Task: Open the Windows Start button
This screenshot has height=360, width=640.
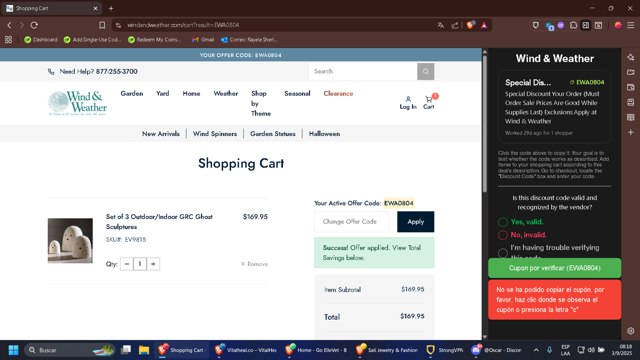Action: click(13, 350)
